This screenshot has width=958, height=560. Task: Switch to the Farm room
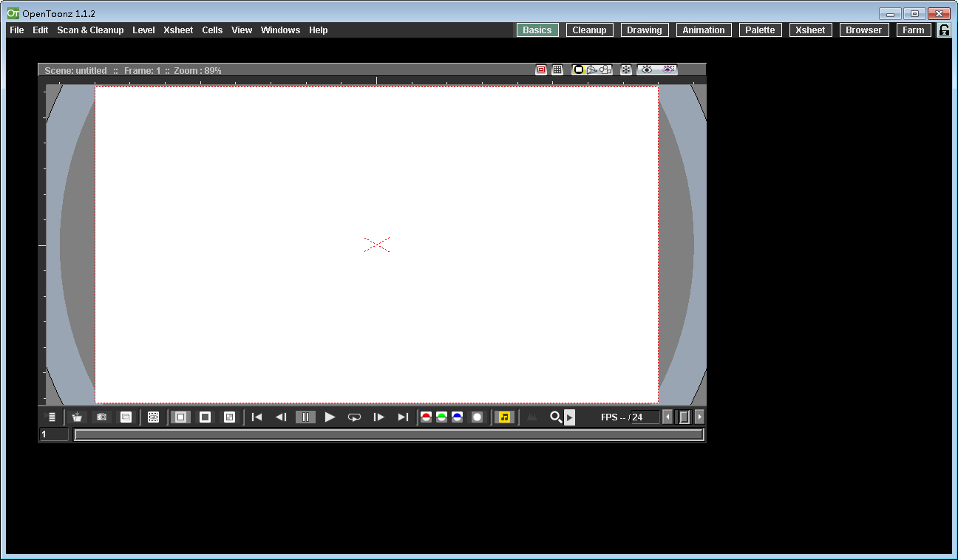pos(914,30)
